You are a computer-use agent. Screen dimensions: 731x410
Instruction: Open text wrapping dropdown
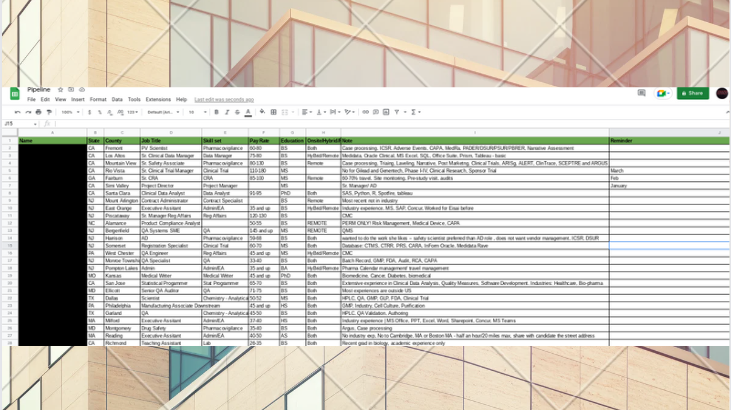(334, 112)
